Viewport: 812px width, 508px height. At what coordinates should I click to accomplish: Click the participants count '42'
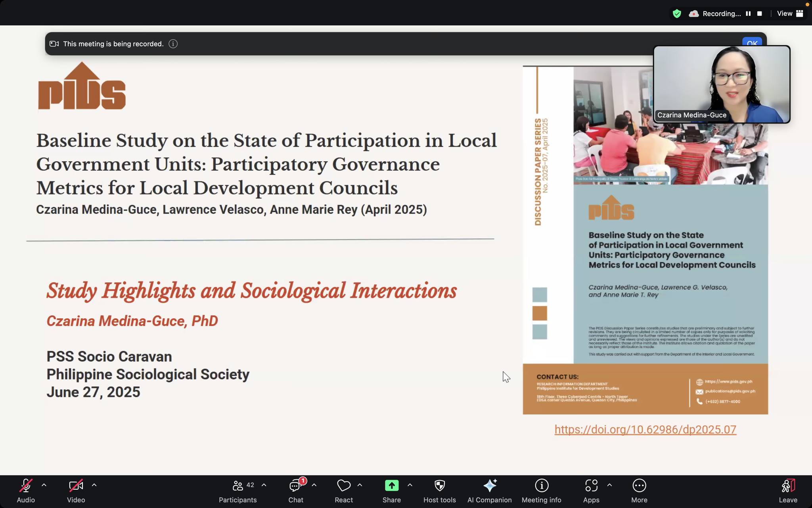[x=250, y=485]
